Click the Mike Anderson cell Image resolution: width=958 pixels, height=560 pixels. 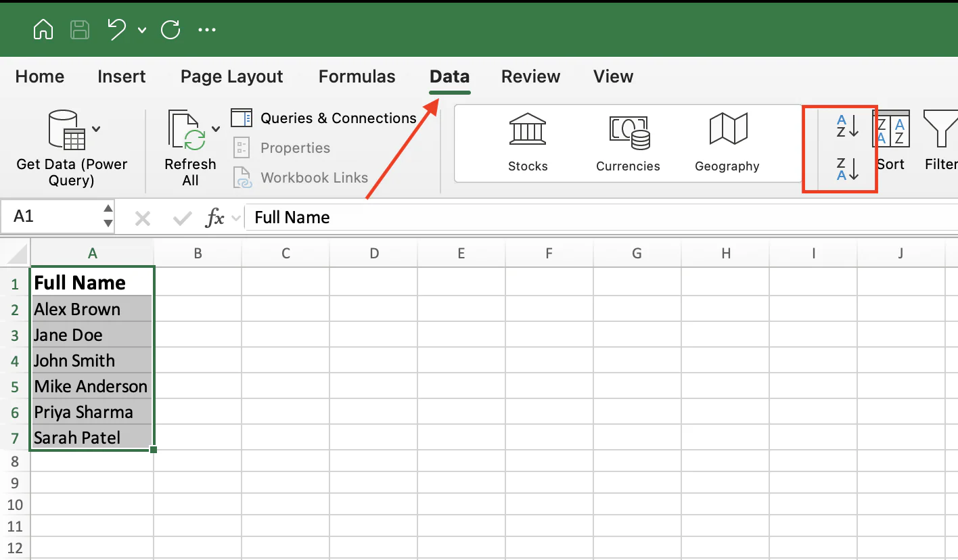click(93, 386)
